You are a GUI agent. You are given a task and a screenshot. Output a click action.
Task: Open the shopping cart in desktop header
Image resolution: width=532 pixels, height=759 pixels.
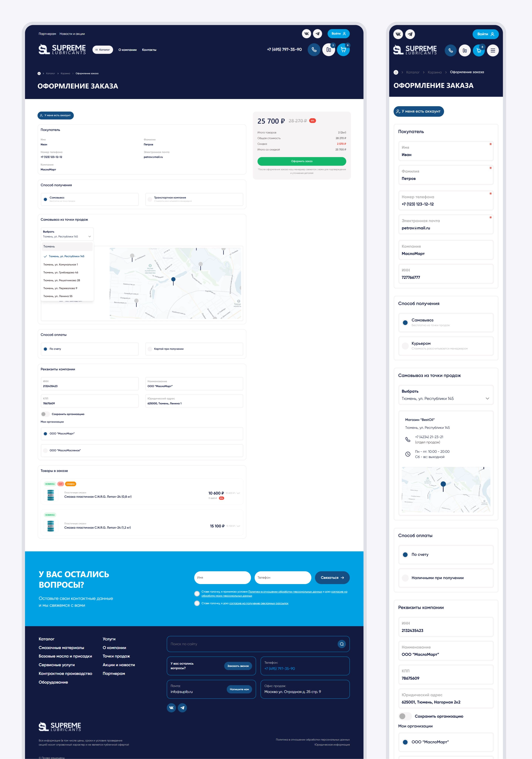tap(343, 50)
